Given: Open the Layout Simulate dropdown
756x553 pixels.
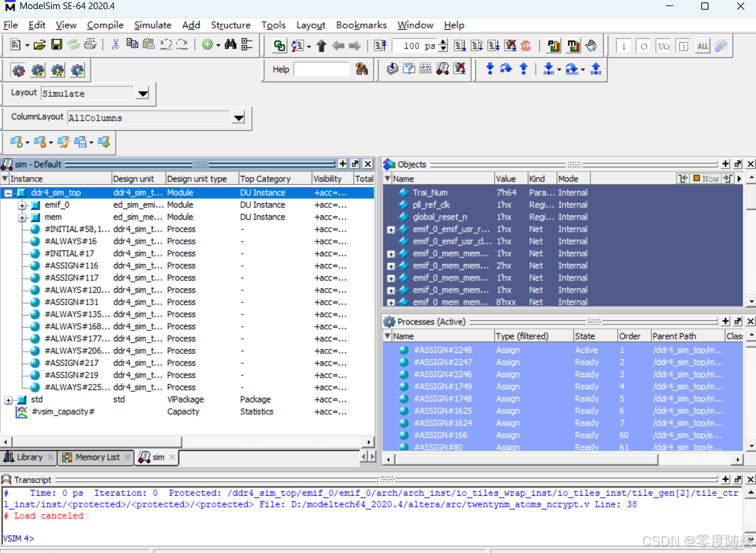Looking at the screenshot, I should click(x=142, y=94).
